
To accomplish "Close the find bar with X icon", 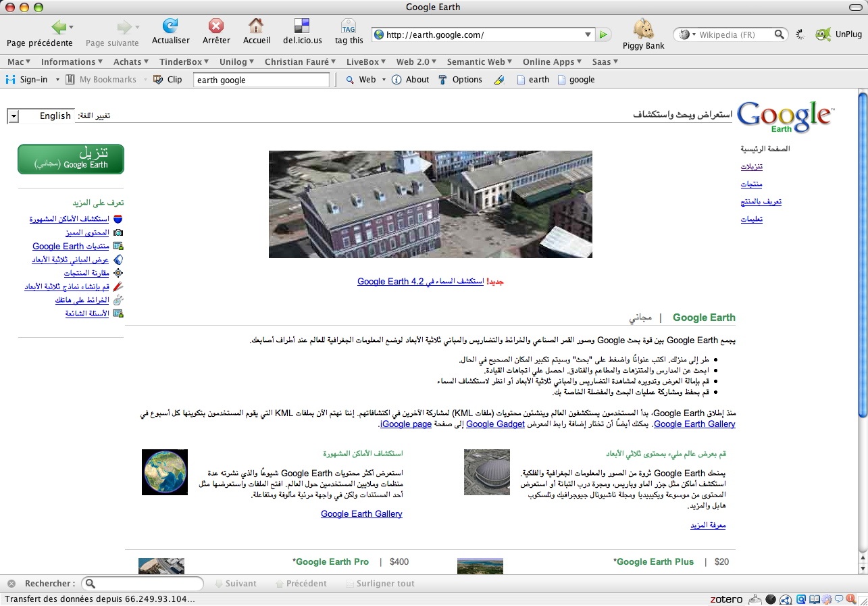I will click(11, 584).
